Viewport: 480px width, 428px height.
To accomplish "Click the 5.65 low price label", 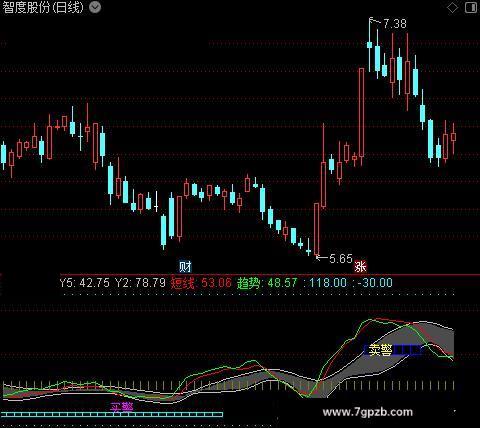I will (341, 258).
